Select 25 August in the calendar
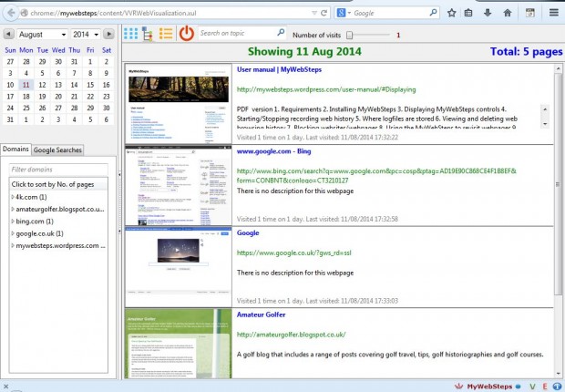The height and width of the screenshot is (392, 565). (26, 108)
